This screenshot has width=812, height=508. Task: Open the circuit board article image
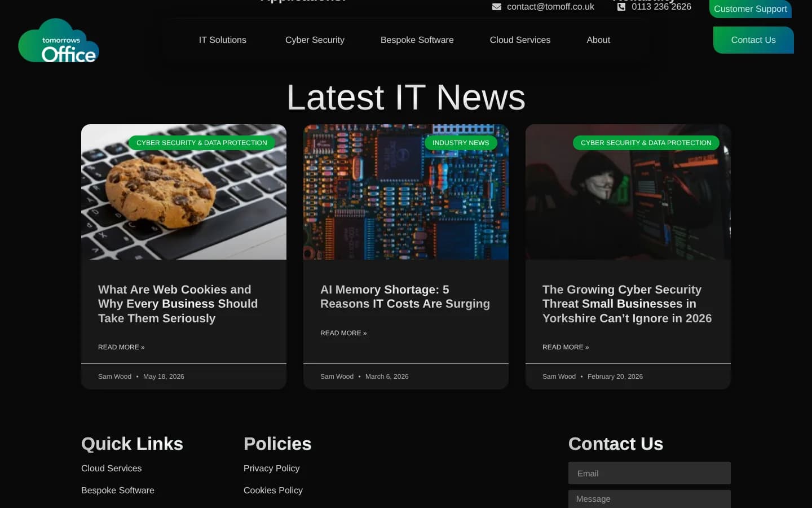(x=406, y=192)
